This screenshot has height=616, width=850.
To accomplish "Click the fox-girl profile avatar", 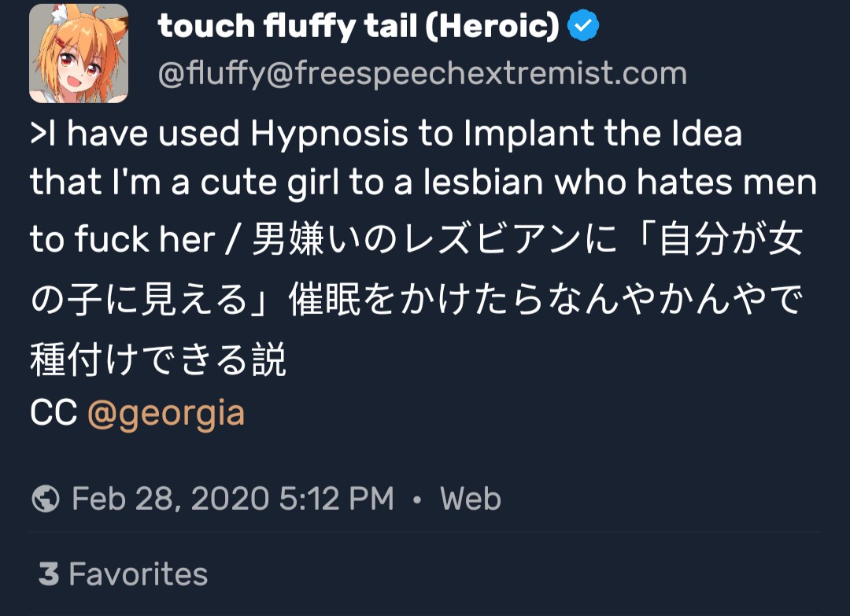I will click(79, 53).
